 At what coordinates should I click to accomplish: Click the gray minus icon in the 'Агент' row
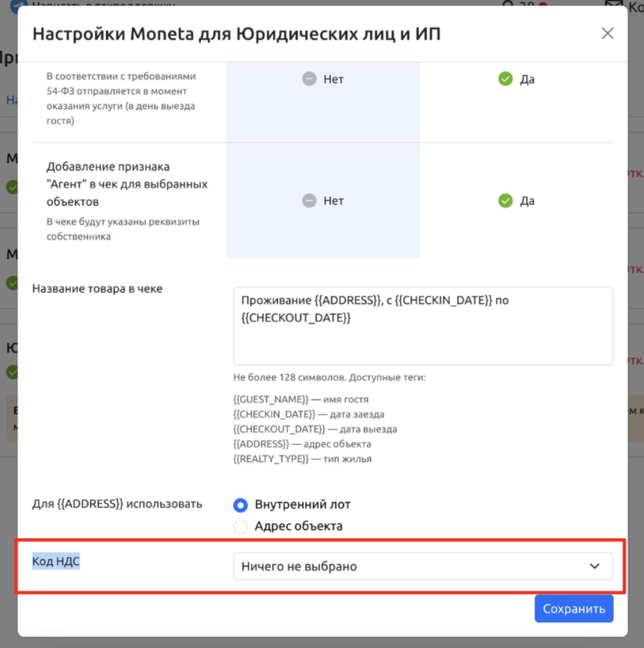309,201
